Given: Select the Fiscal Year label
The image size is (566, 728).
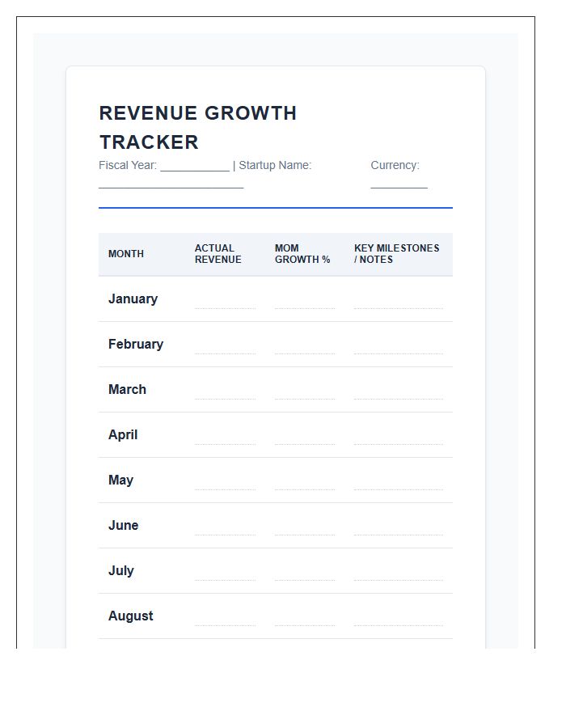Looking at the screenshot, I should click(x=128, y=165).
